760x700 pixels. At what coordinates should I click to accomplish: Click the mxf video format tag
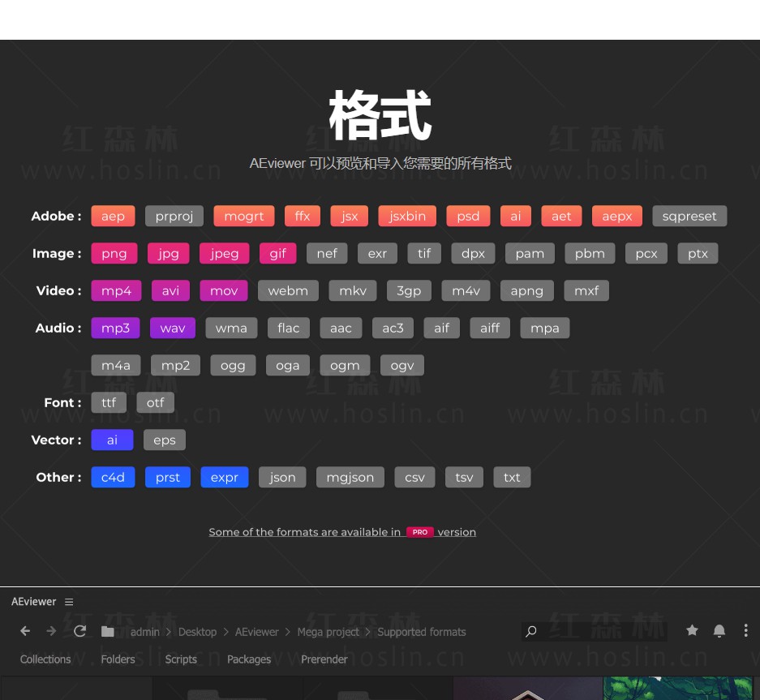[x=586, y=291]
